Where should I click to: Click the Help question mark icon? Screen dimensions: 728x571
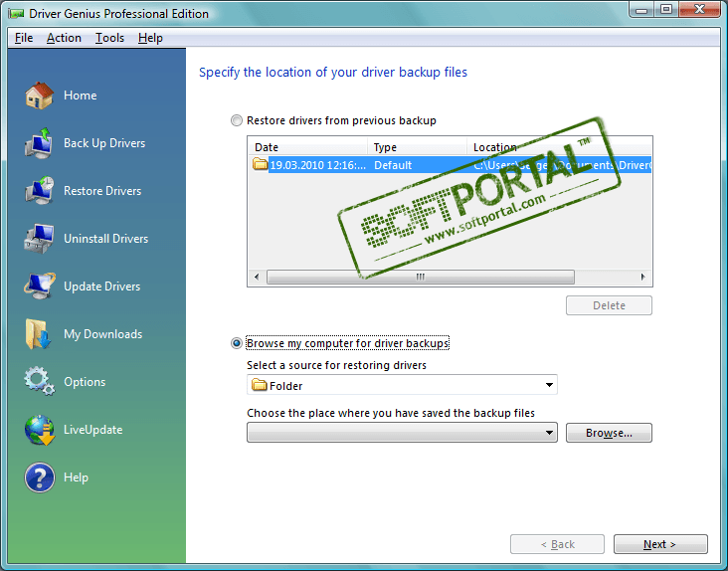(40, 477)
